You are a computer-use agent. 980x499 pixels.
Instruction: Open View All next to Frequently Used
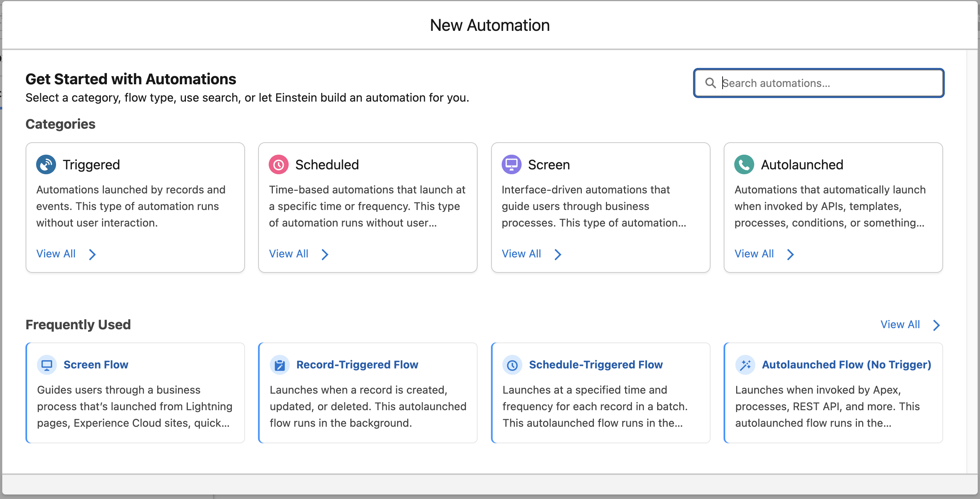[x=900, y=324]
